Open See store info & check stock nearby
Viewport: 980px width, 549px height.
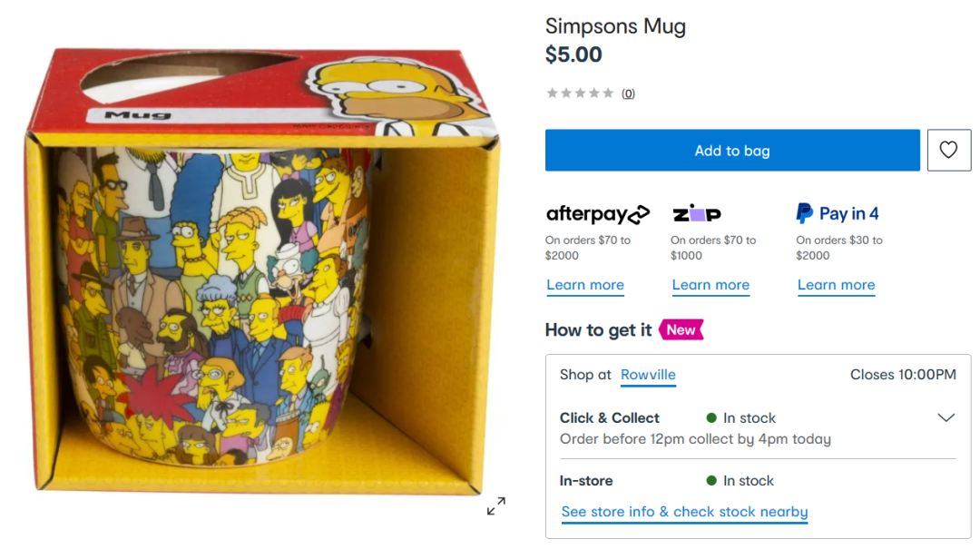tap(684, 512)
